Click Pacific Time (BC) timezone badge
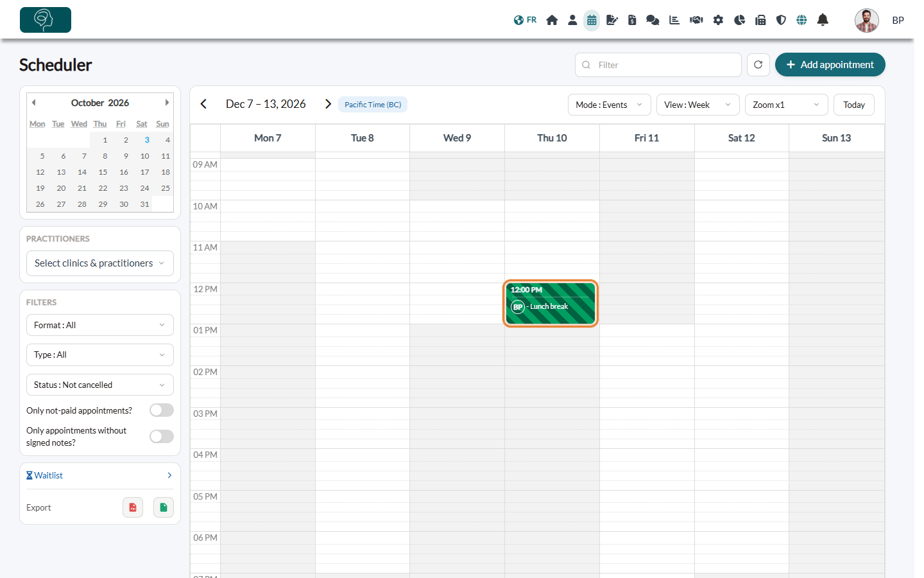This screenshot has height=578, width=924. pyautogui.click(x=373, y=105)
